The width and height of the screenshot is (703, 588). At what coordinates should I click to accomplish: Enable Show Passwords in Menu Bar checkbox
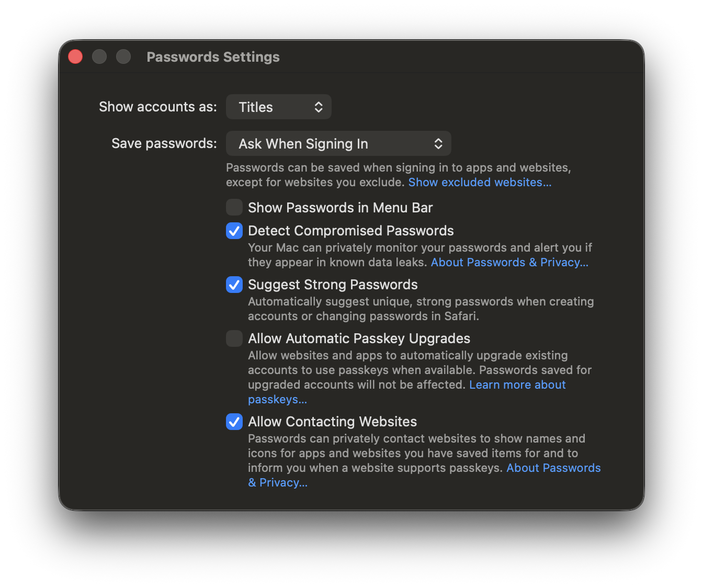234,207
